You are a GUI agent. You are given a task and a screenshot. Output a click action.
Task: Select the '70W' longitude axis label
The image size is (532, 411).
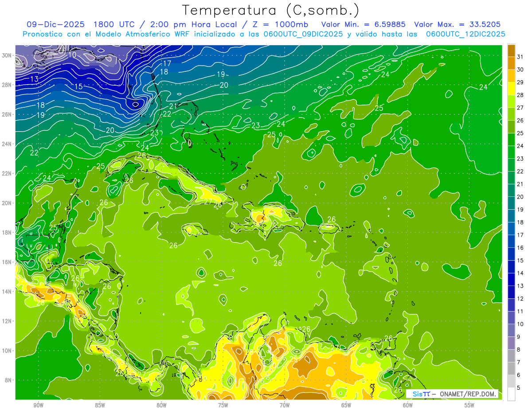pyautogui.click(x=285, y=405)
